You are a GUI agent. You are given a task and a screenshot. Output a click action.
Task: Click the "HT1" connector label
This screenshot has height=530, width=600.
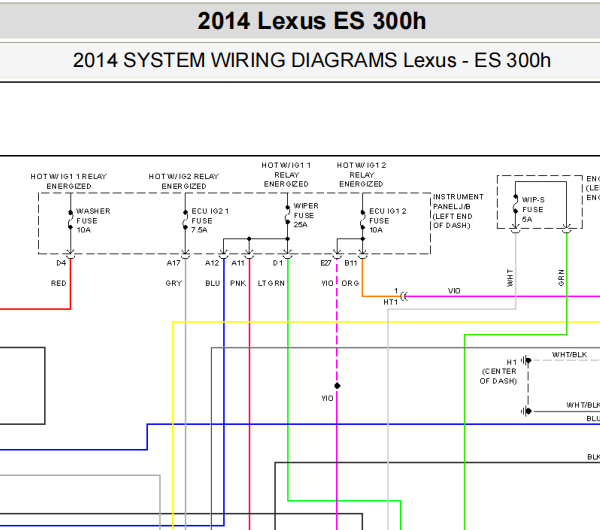pos(391,302)
